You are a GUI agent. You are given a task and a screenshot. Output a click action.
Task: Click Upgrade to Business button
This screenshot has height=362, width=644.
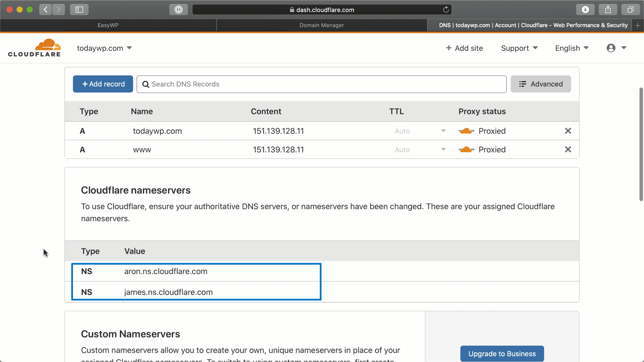502,354
